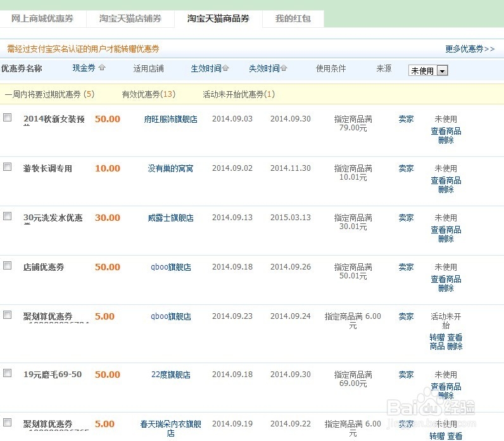
Task: Open 府旺服饰旗舰店 shop link
Action: coord(171,119)
